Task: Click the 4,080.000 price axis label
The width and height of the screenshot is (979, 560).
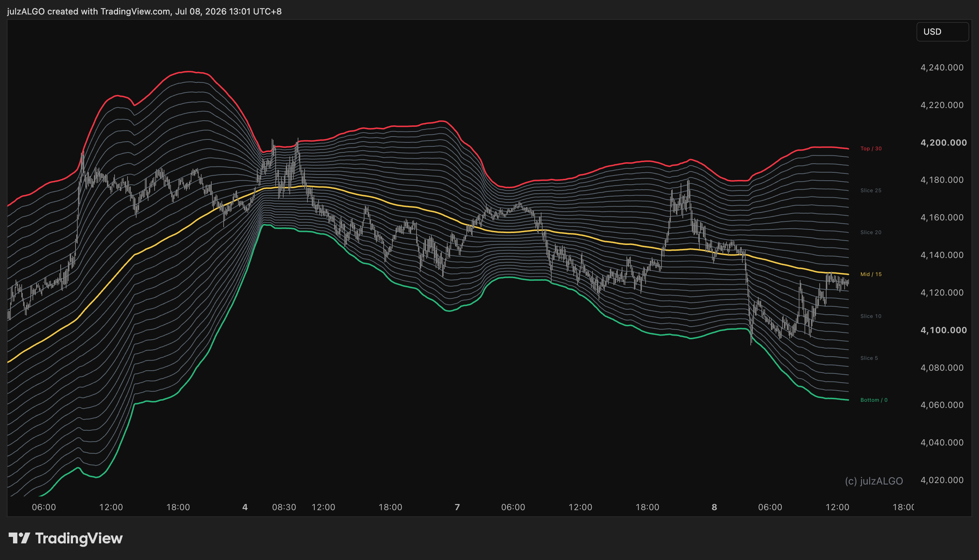Action: pyautogui.click(x=942, y=368)
